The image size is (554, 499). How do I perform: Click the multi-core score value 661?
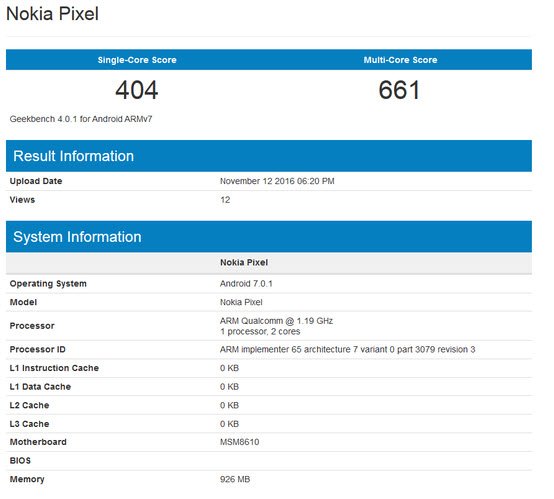[399, 90]
